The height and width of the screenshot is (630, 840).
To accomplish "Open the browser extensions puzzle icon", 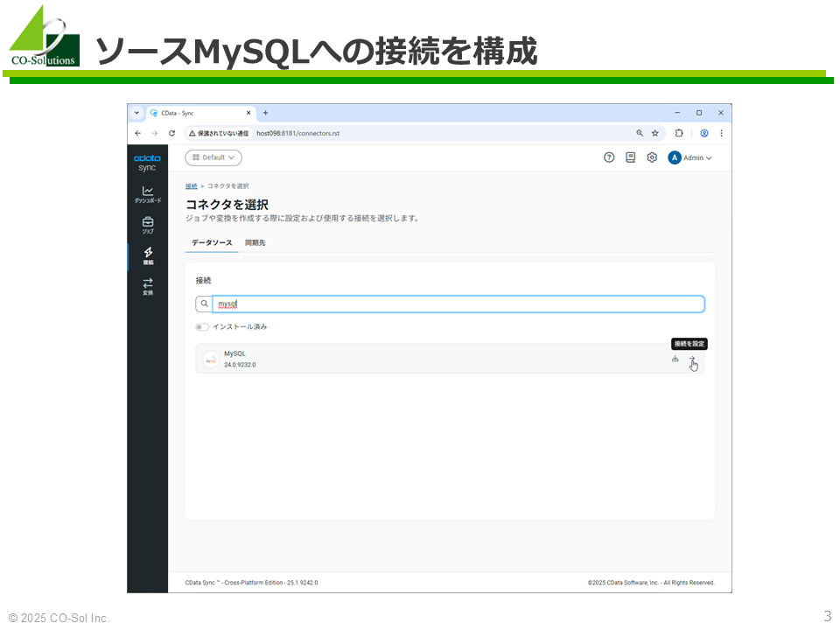I will 679,133.
